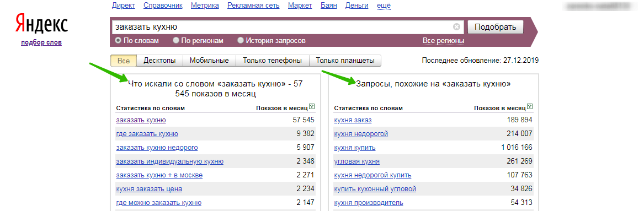Image resolution: width=644 pixels, height=211 pixels.
Task: Open the 'кухня недорогой' similar query
Action: [361, 134]
